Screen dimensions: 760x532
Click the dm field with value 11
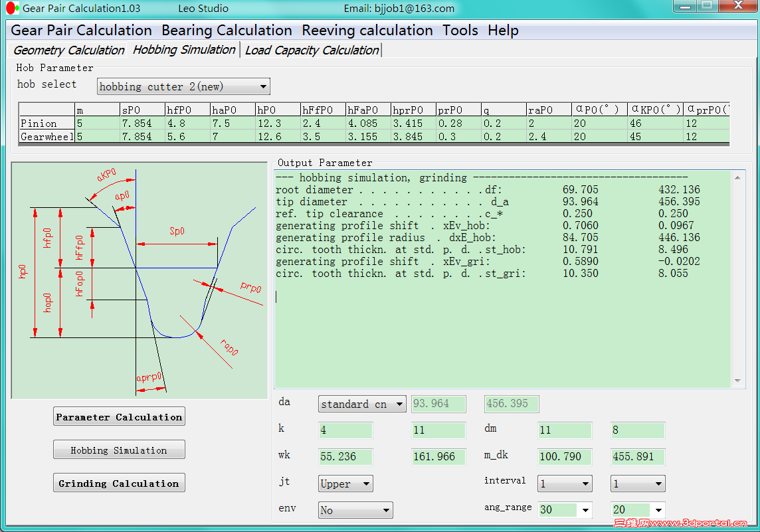click(x=565, y=430)
